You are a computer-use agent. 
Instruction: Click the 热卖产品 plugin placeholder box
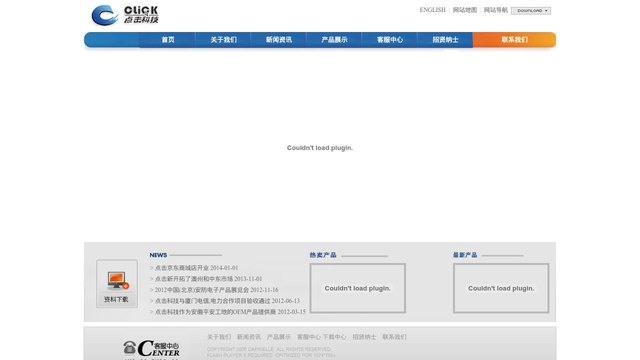pos(358,288)
